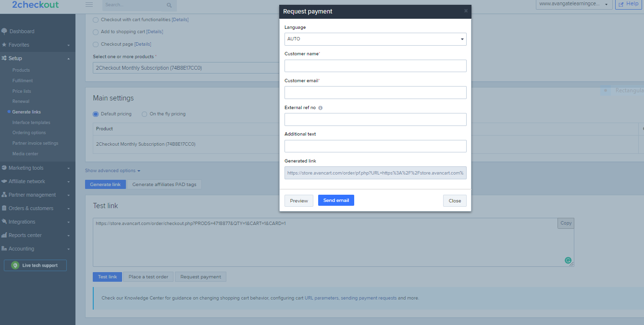Viewport: 644px width, 325px height.
Task: Expand the Orders & customers chevron
Action: [68, 209]
